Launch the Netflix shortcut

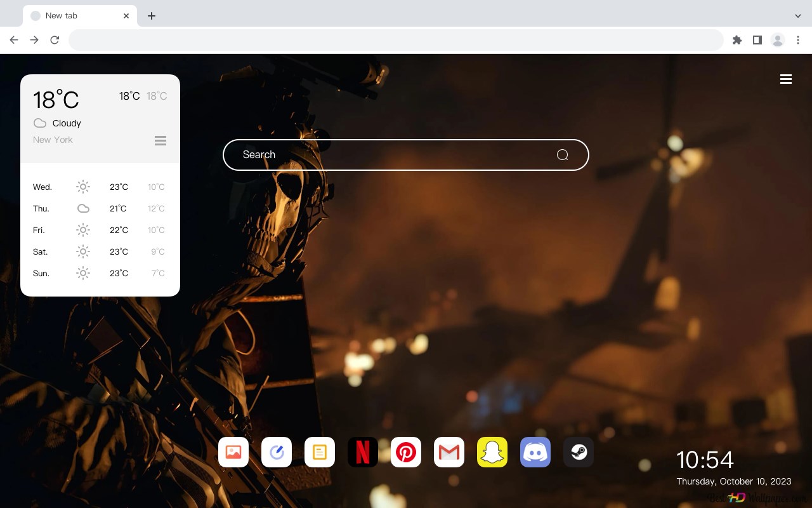coord(363,452)
